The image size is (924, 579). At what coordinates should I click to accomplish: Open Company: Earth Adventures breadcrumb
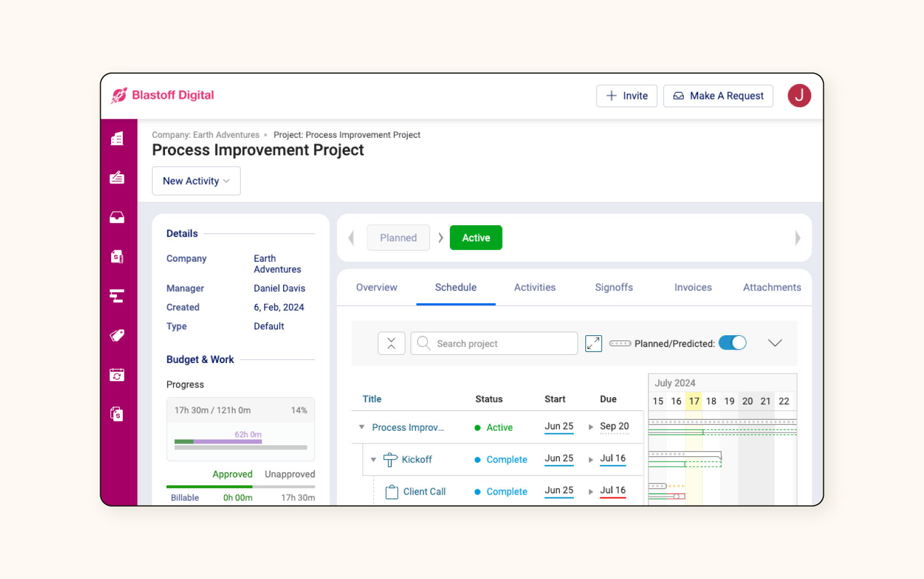(206, 134)
